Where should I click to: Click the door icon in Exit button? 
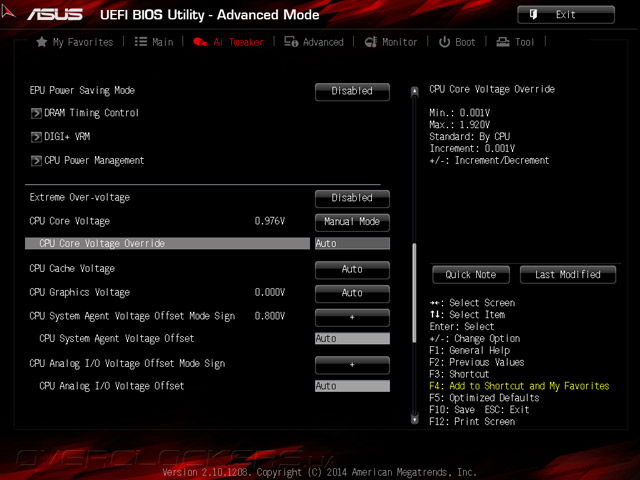click(533, 15)
